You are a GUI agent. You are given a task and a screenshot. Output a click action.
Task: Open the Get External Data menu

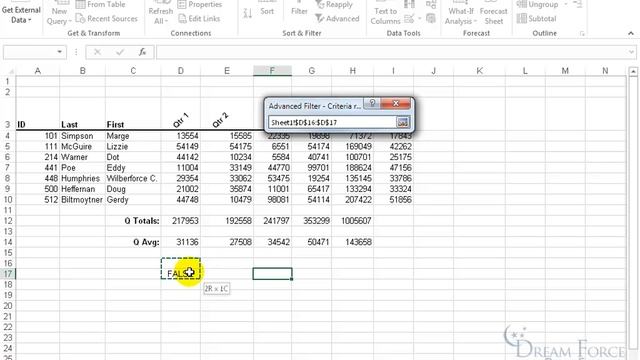tap(21, 14)
